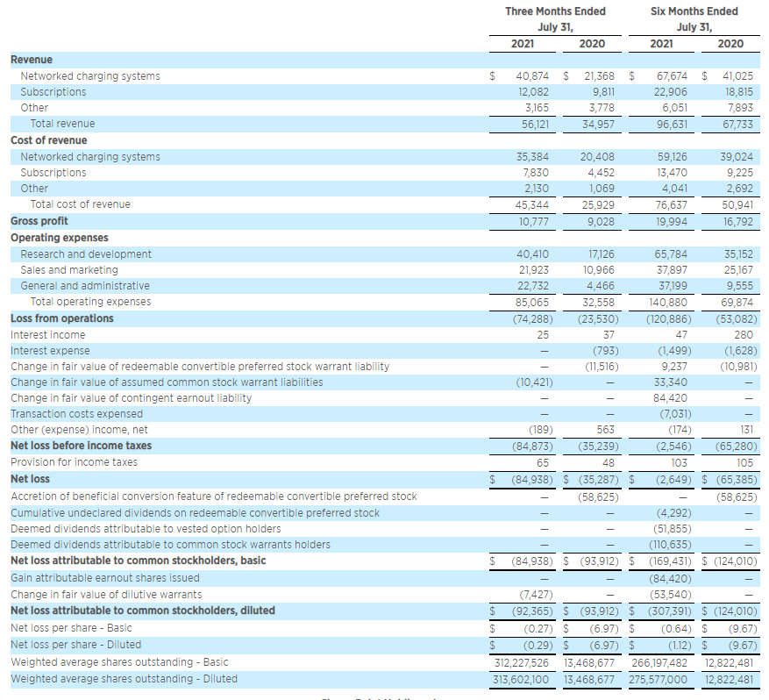Click the 'Gross profit' row label

[39, 221]
